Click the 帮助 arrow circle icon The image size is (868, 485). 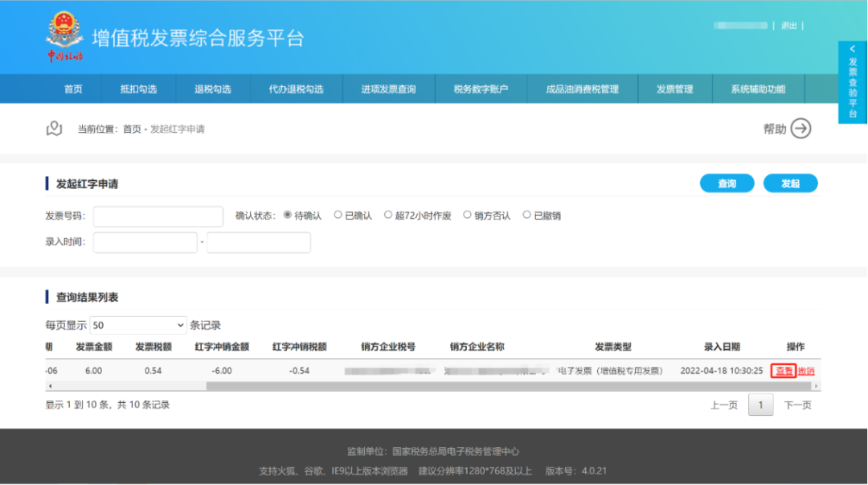tap(800, 129)
